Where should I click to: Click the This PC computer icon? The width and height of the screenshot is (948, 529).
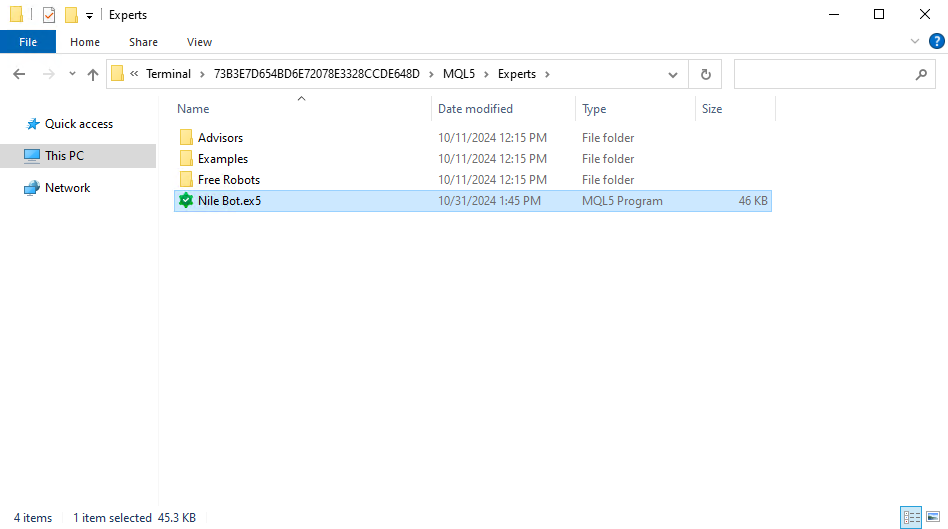point(32,155)
